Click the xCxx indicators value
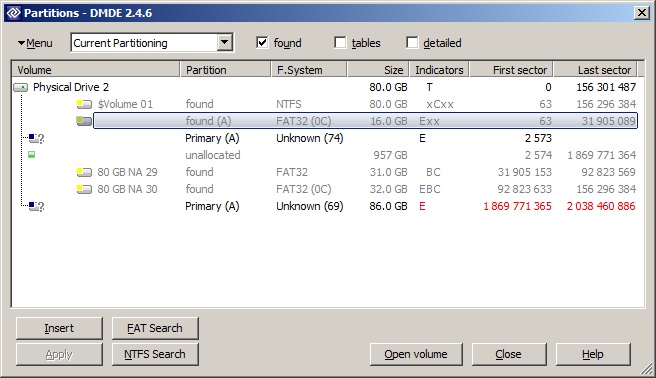 tap(440, 104)
